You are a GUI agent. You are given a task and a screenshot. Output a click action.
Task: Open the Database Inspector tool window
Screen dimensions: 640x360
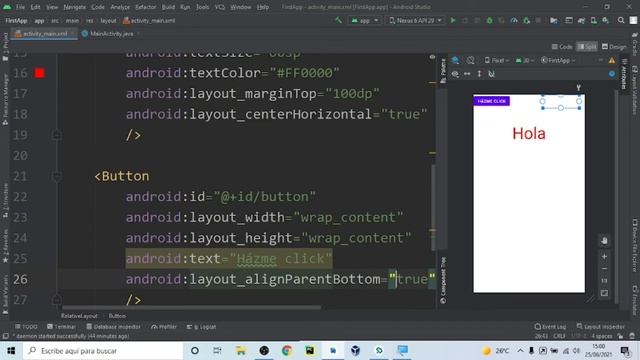click(x=113, y=327)
